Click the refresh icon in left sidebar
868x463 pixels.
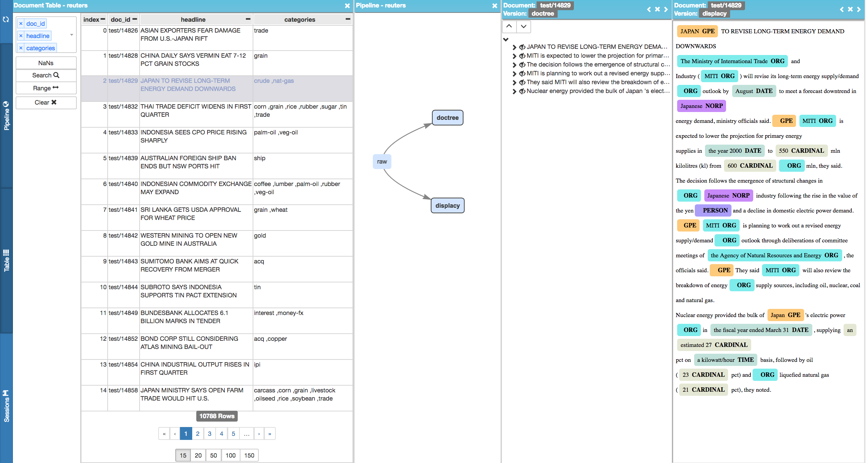tap(6, 20)
